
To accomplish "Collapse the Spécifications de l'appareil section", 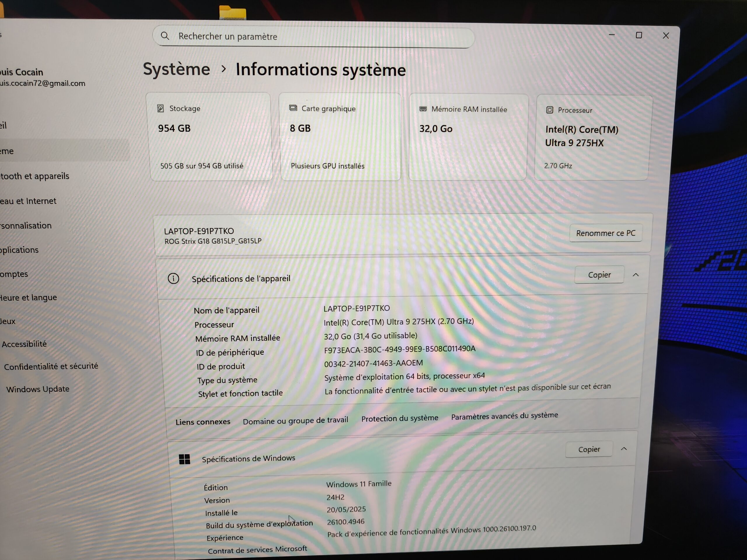I will 636,275.
